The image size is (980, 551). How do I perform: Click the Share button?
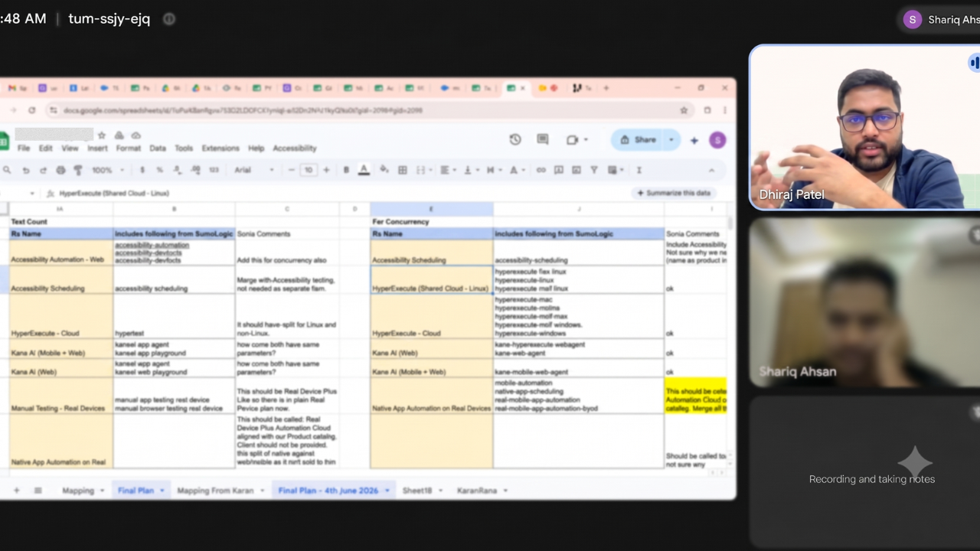[x=638, y=140]
